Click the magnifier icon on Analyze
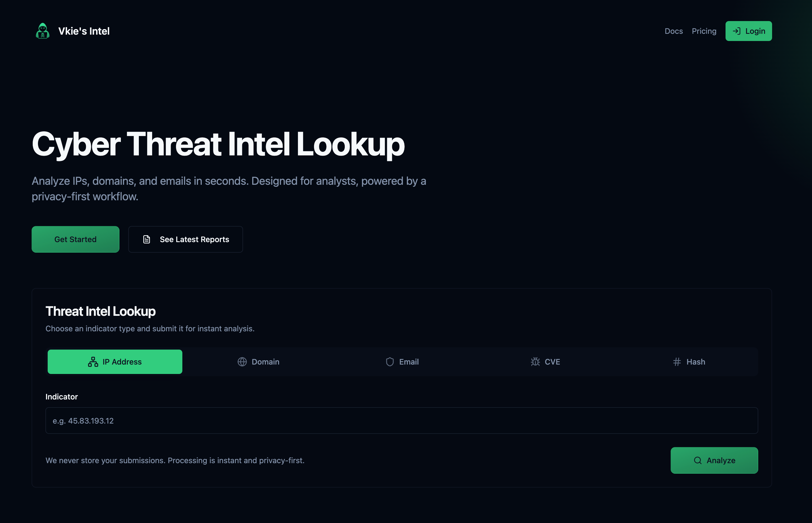The image size is (812, 523). (x=698, y=460)
